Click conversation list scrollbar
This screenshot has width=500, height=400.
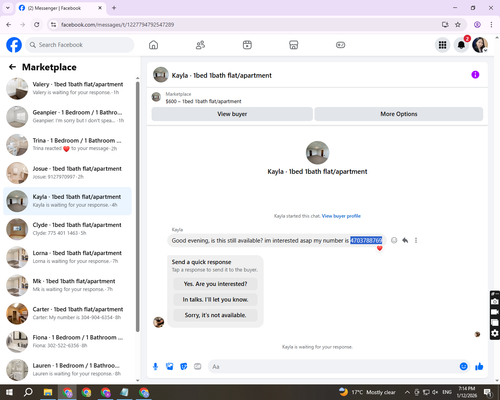pyautogui.click(x=138, y=207)
